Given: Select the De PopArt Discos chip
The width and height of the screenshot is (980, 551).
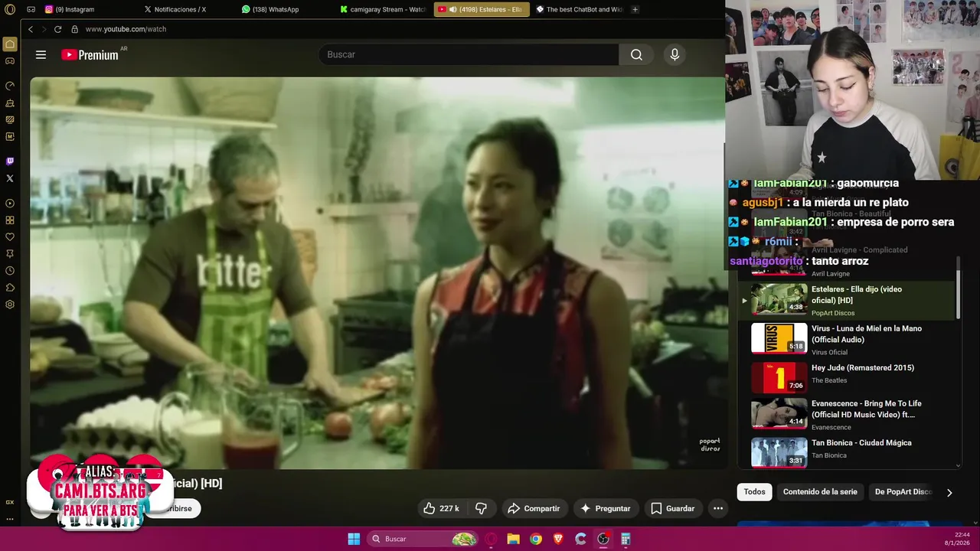Looking at the screenshot, I should pos(903,492).
